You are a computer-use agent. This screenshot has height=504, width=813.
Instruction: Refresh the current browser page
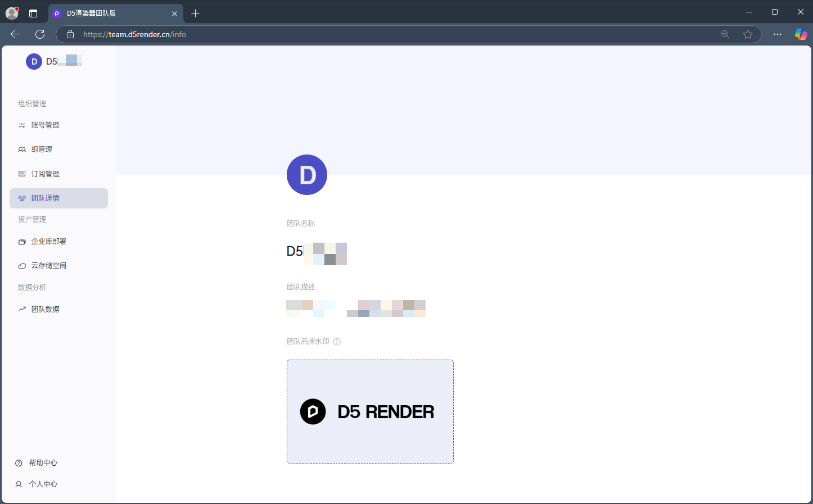40,34
